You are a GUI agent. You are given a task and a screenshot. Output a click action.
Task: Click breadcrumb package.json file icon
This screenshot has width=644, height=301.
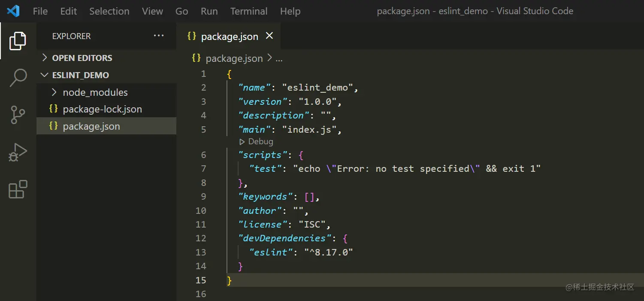197,58
